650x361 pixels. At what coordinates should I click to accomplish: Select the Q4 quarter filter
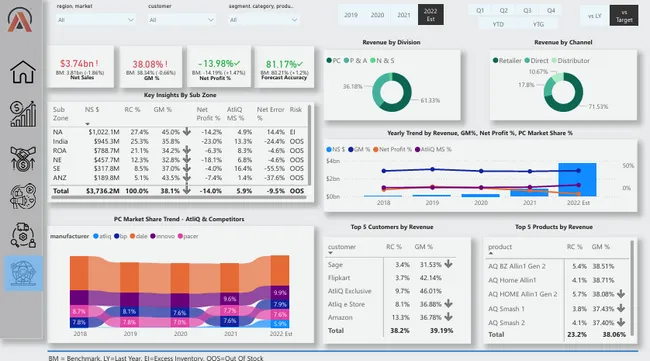tap(551, 10)
